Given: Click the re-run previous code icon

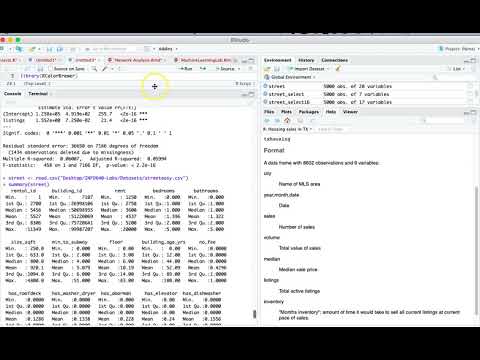Looking at the screenshot, I should [x=203, y=69].
